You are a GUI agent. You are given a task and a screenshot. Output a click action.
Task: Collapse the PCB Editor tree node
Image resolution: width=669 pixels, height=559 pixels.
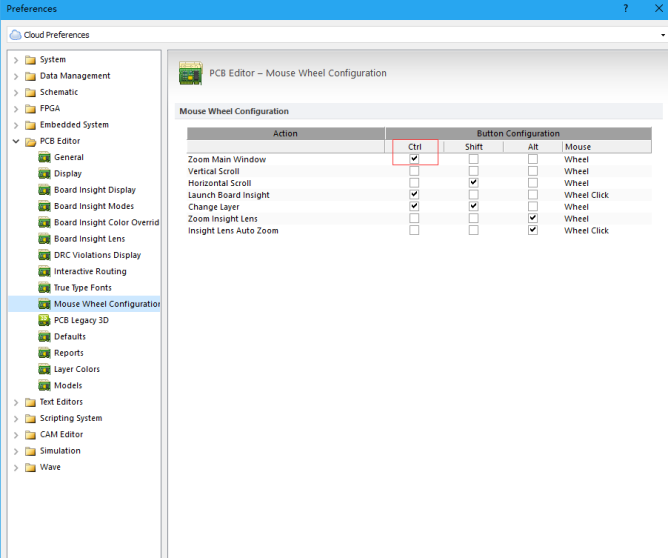tap(16, 142)
